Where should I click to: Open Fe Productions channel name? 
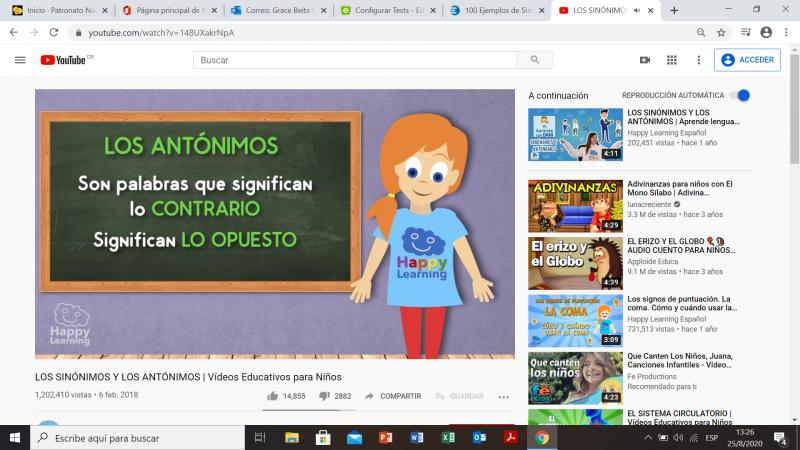[x=652, y=376]
